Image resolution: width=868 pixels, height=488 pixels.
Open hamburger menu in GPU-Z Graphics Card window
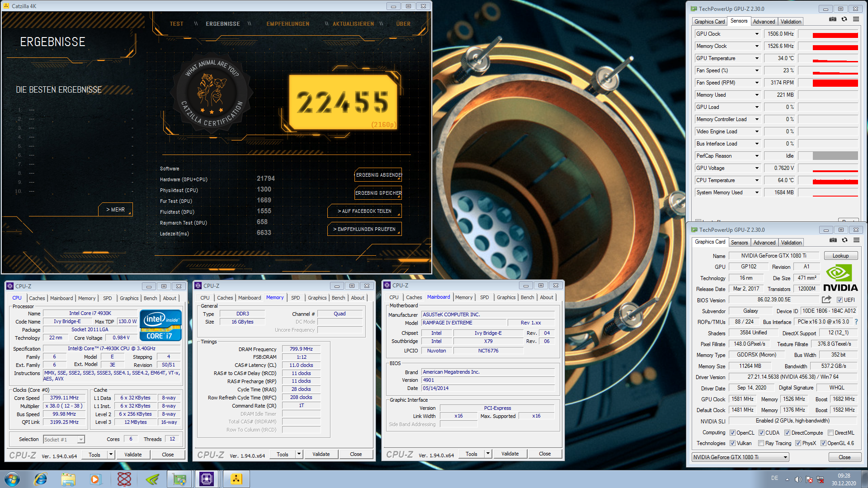[856, 240]
